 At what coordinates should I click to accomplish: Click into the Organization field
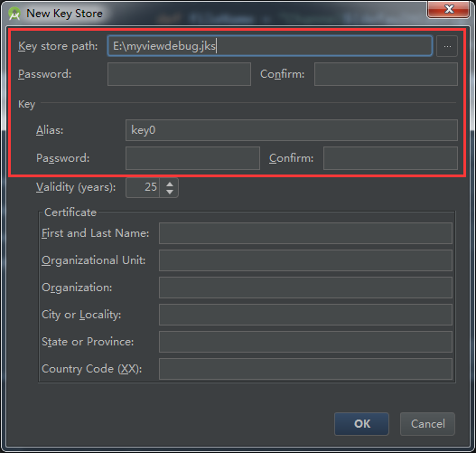[305, 288]
